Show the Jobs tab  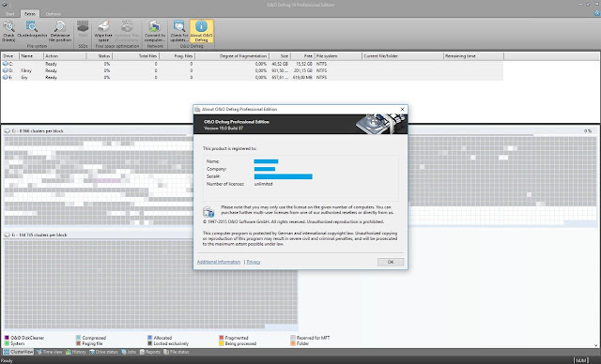coord(129,352)
